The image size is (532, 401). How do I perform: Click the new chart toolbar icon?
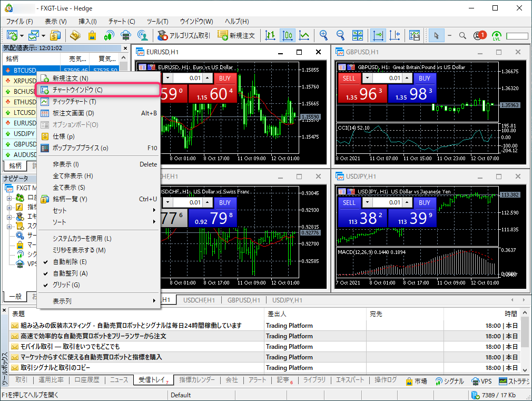coord(12,35)
